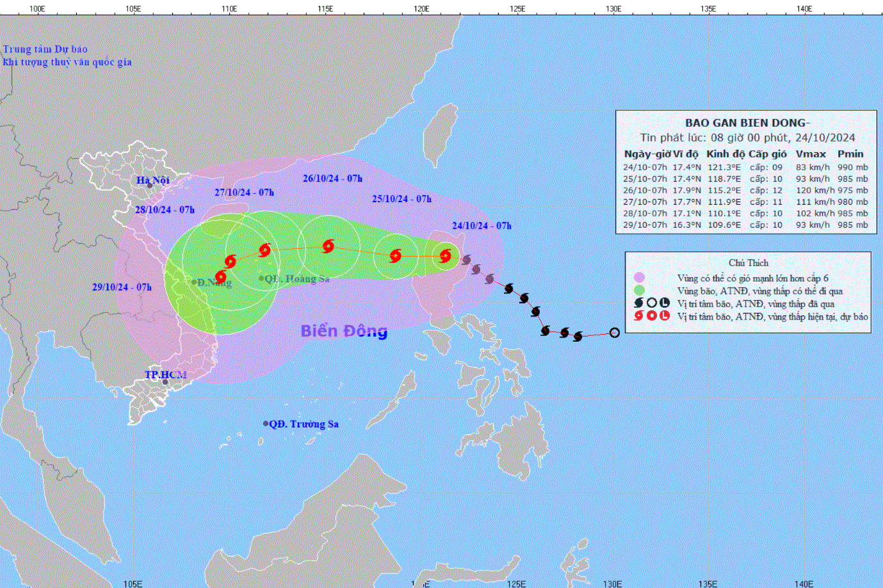Click the black open circle symbol in the legend
883x588 pixels.
[x=651, y=303]
